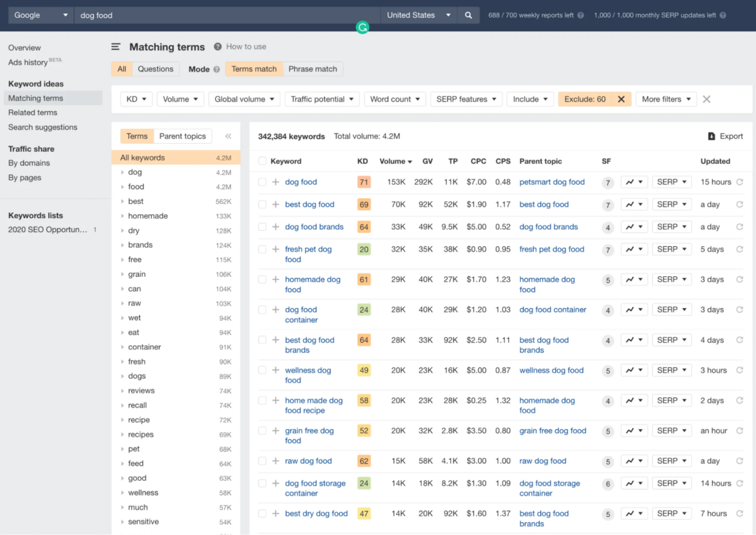
Task: Open Ads history in the sidebar
Action: (x=28, y=63)
